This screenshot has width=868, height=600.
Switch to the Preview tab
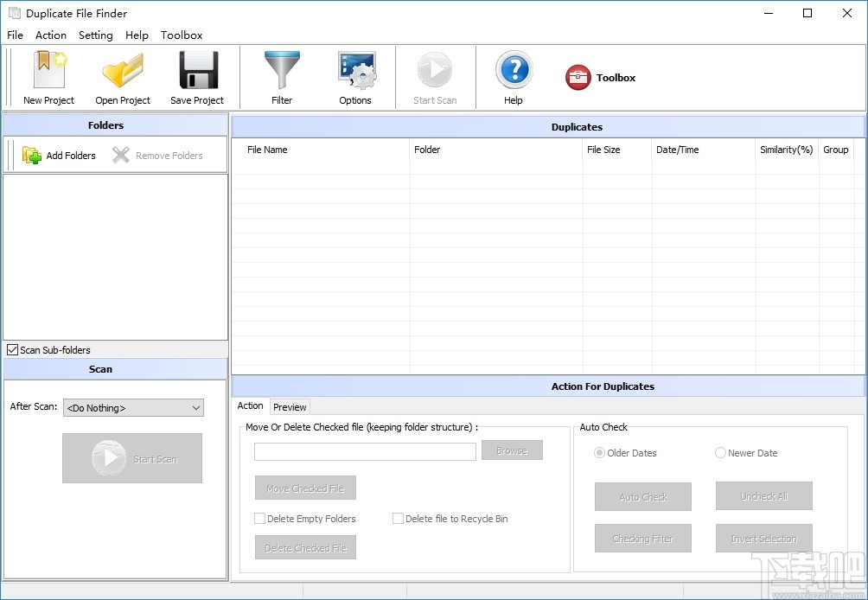pyautogui.click(x=290, y=406)
